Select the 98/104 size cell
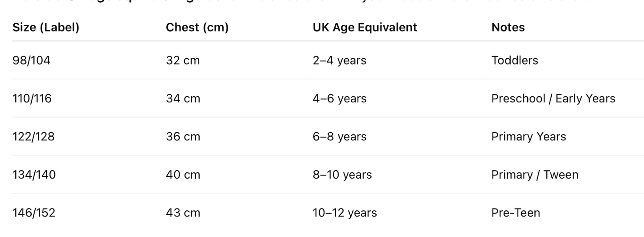Image resolution: width=644 pixels, height=237 pixels. pyautogui.click(x=31, y=61)
